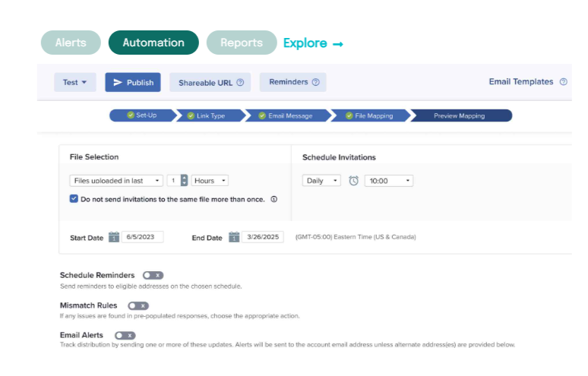Click the alarm clock icon
Image resolution: width=588 pixels, height=376 pixels.
coord(353,181)
